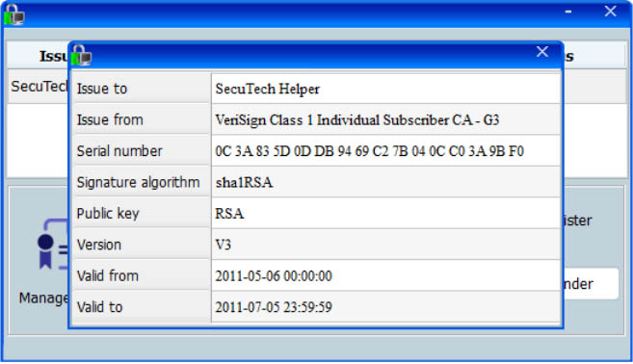Select the 'Signature algorithm' label cell

141,182
